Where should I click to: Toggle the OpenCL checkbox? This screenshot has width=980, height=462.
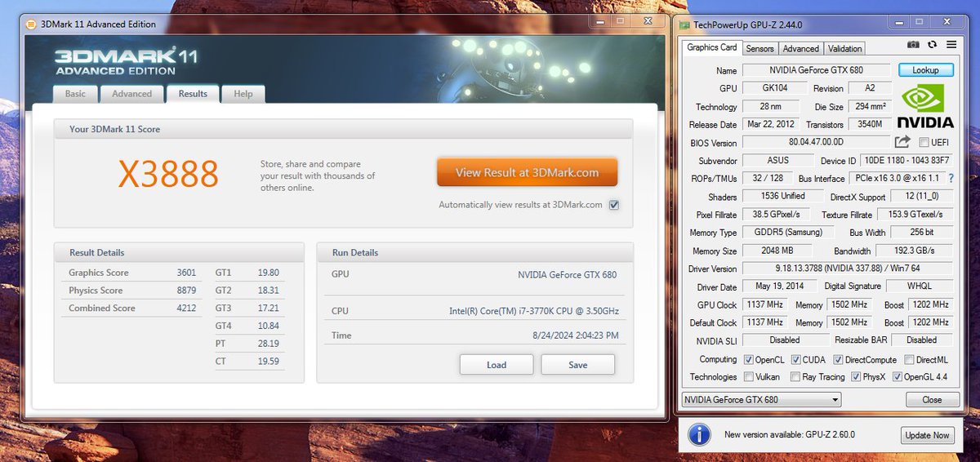coord(748,360)
